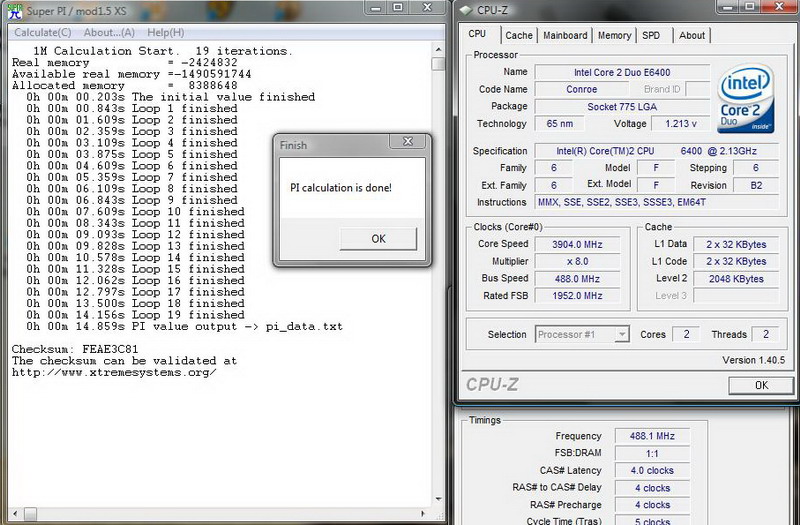Open the SPD tab
Screen dimensions: 800x525
tap(651, 35)
